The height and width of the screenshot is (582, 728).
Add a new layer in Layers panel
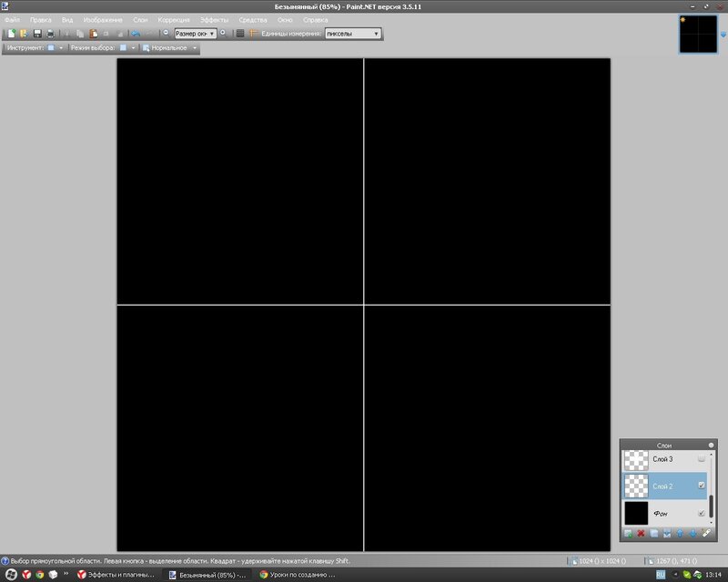pos(628,533)
